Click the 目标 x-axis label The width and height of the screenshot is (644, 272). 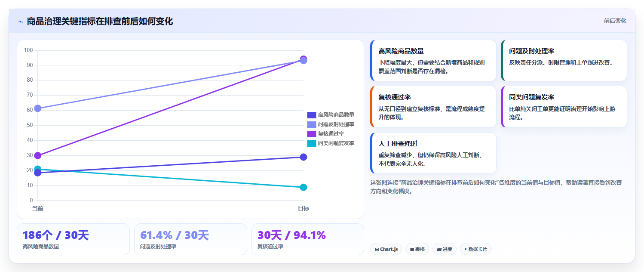tap(304, 208)
